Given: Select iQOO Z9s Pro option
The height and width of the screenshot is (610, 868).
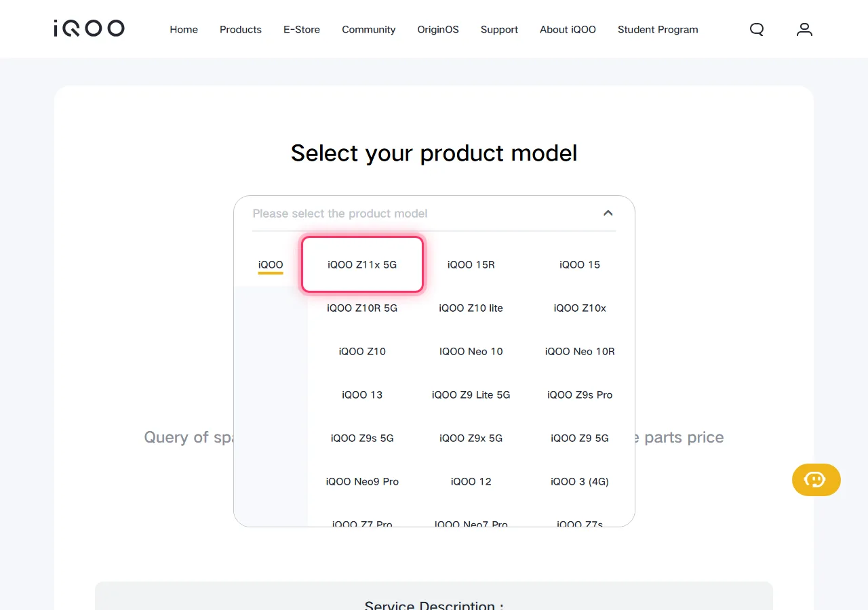Looking at the screenshot, I should pos(580,394).
